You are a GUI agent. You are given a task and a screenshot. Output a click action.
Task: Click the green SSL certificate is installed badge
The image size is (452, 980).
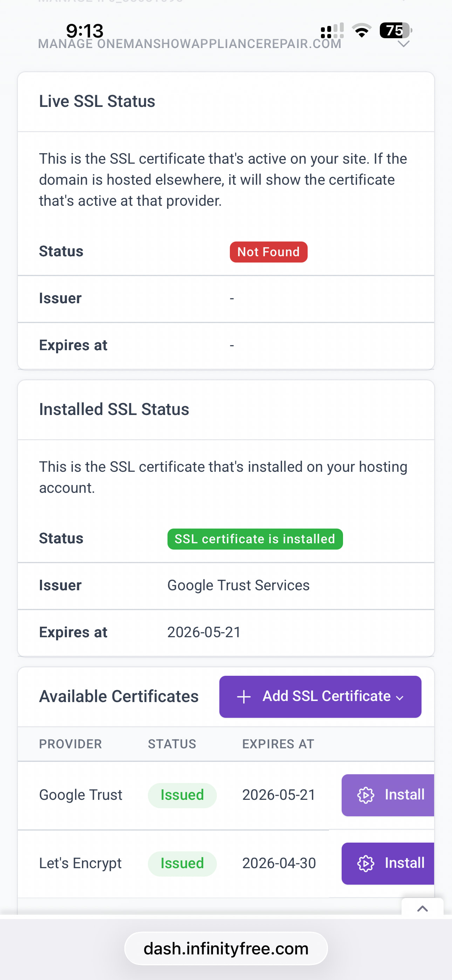tap(255, 539)
